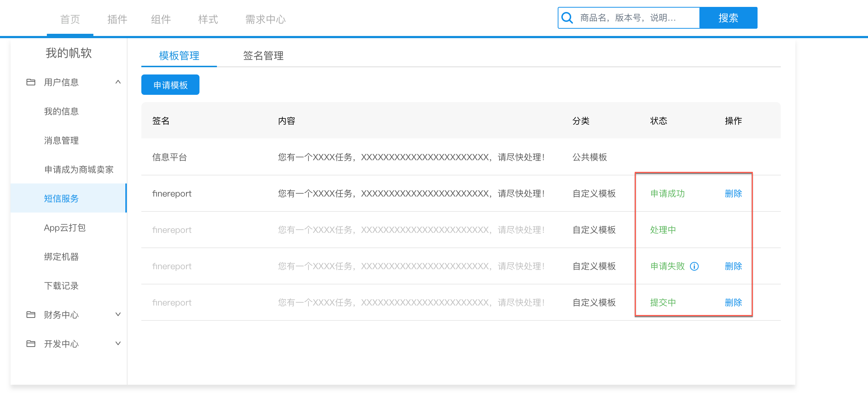The width and height of the screenshot is (868, 400).
Task: Go to 需求中心 in top navigation
Action: pos(265,19)
